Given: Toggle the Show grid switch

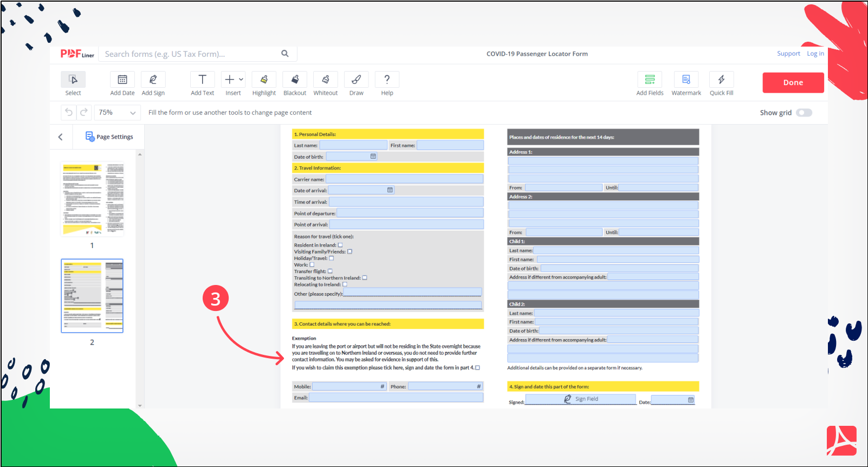Looking at the screenshot, I should (804, 113).
